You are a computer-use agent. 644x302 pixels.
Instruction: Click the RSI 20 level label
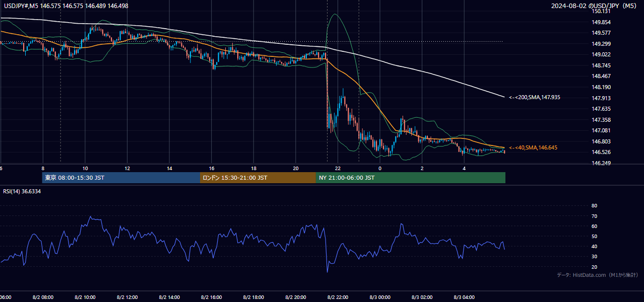(595, 267)
